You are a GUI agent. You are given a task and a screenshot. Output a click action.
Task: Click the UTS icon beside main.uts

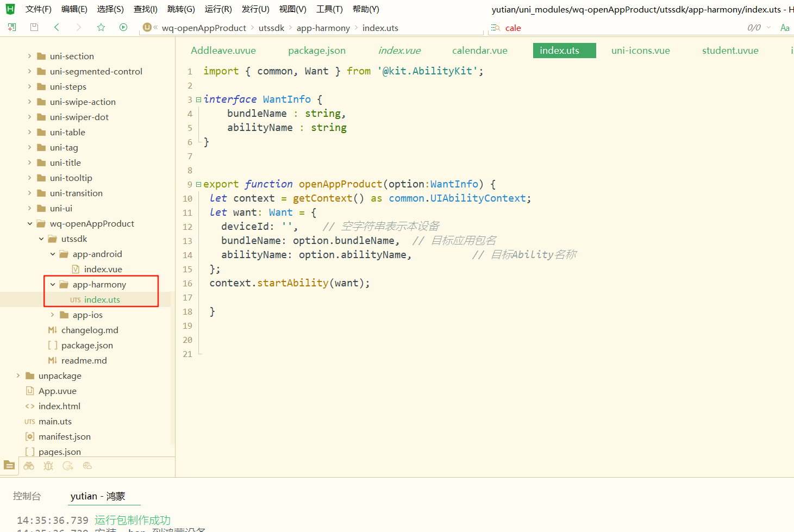click(x=30, y=422)
